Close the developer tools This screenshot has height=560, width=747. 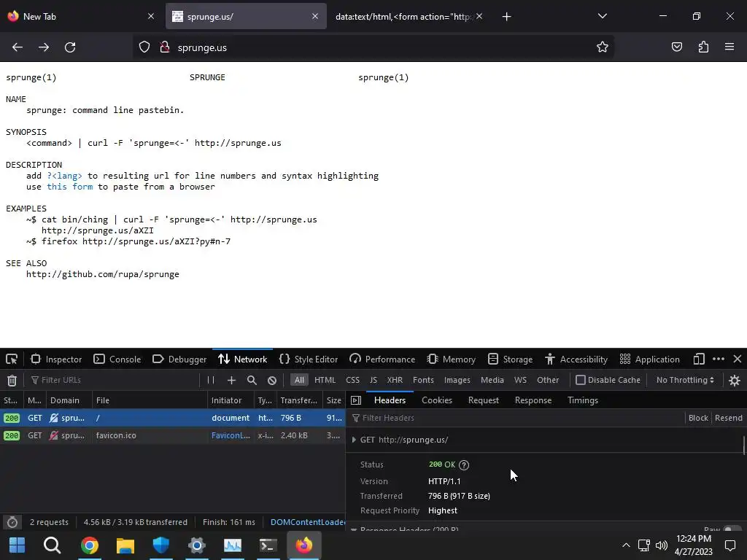737,359
